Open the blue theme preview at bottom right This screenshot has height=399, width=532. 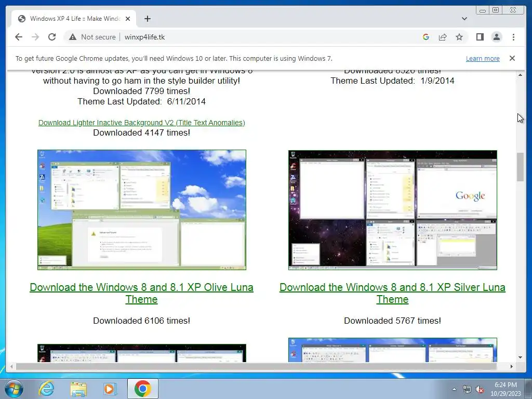[393, 350]
